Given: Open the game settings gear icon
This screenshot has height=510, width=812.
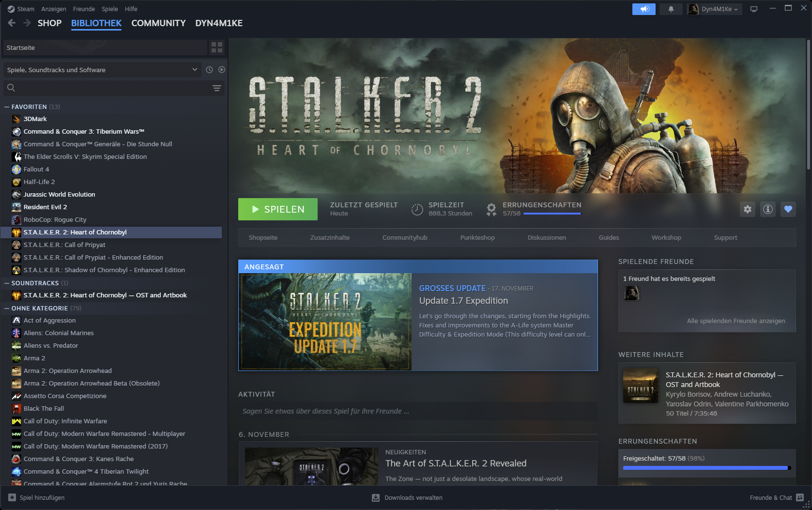Looking at the screenshot, I should click(748, 209).
